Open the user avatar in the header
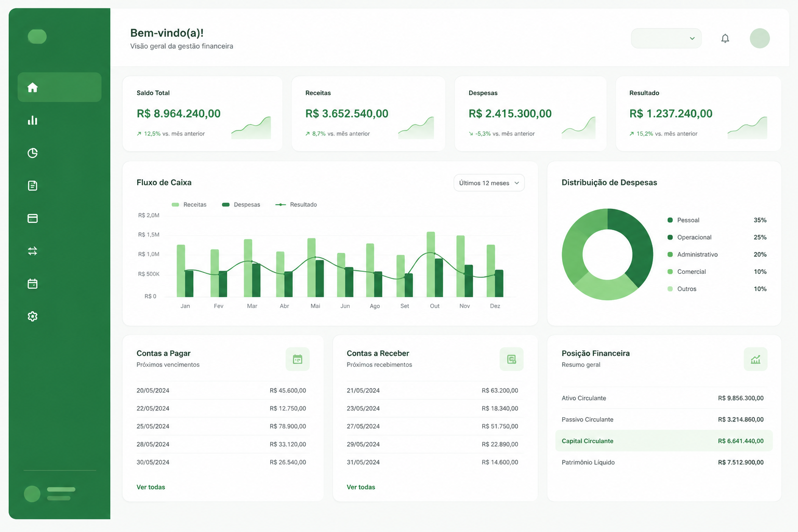 [x=760, y=38]
